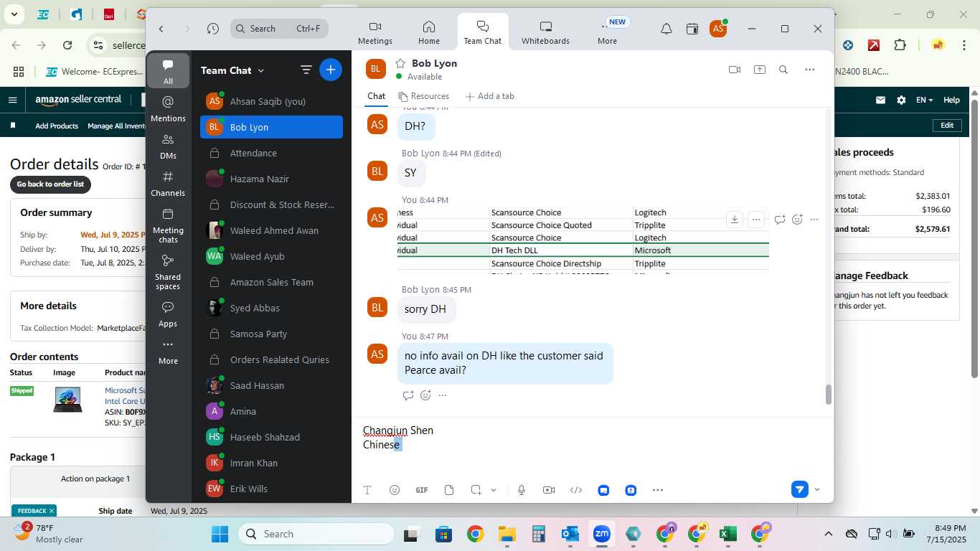The width and height of the screenshot is (980, 551).
Task: Open Chrome's tab search dropdown
Action: [x=14, y=14]
